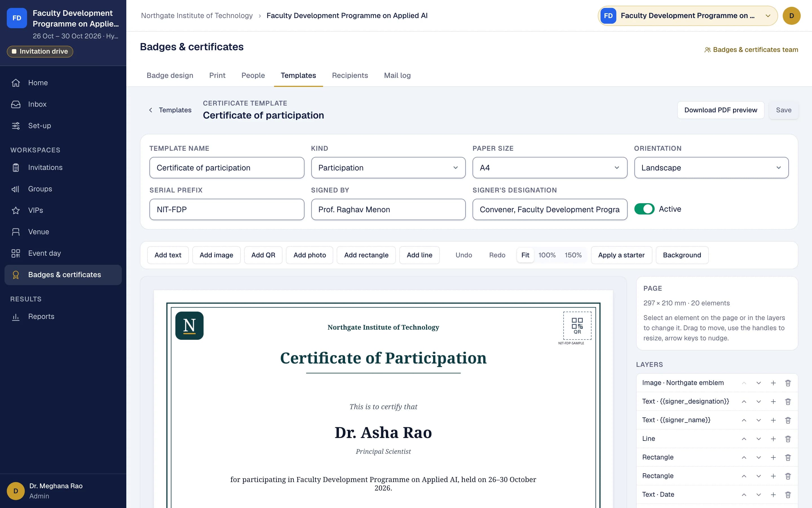The height and width of the screenshot is (508, 812).
Task: Click Download PDF preview
Action: tap(721, 110)
